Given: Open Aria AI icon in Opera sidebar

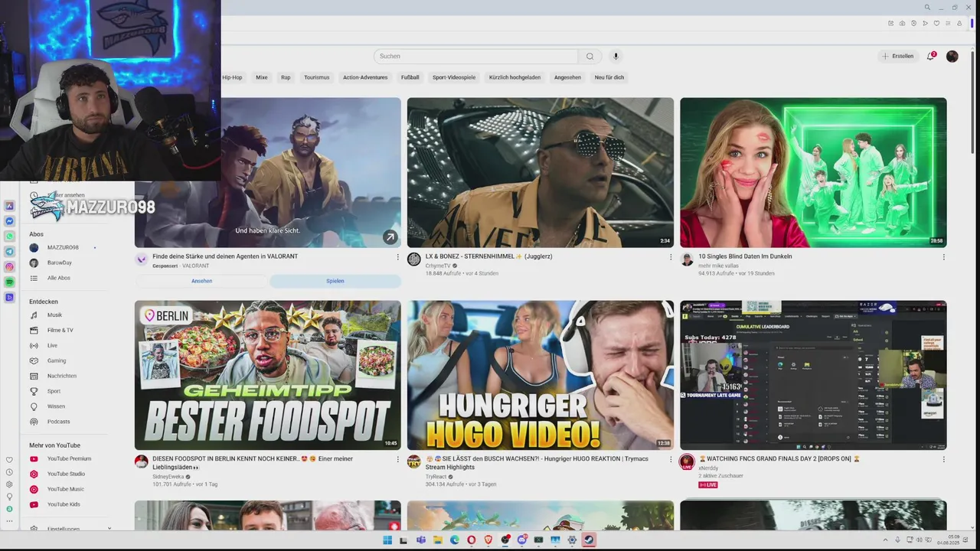Looking at the screenshot, I should click(9, 206).
